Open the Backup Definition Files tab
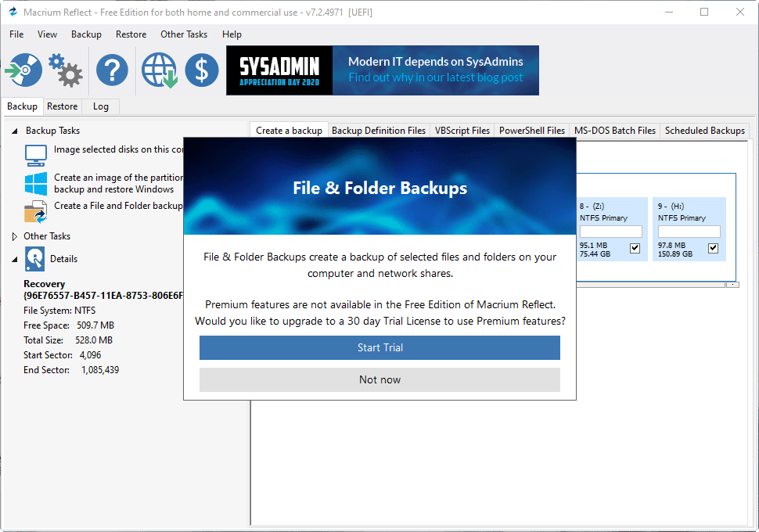759x532 pixels. (x=379, y=131)
